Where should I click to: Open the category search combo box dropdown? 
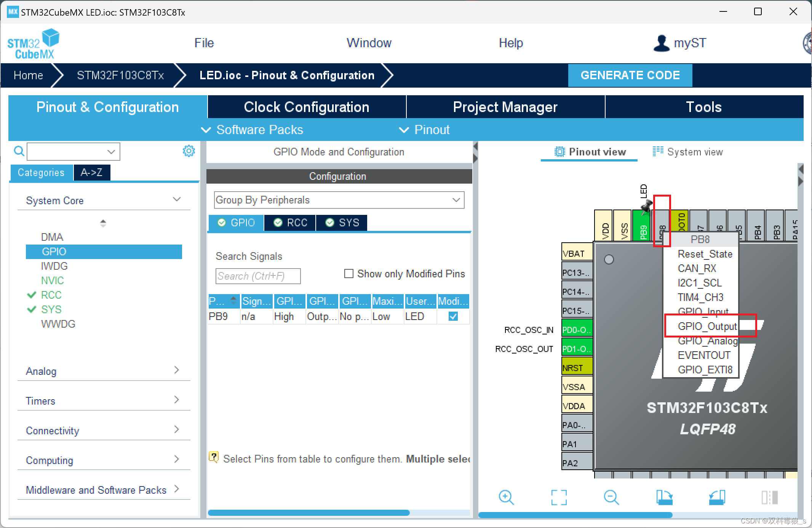111,152
